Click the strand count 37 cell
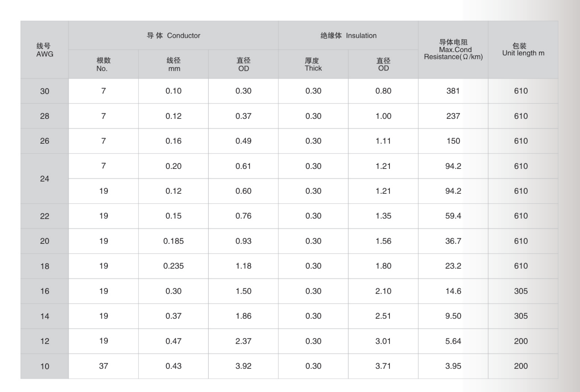Image resolution: width=580 pixels, height=392 pixels. (x=103, y=366)
